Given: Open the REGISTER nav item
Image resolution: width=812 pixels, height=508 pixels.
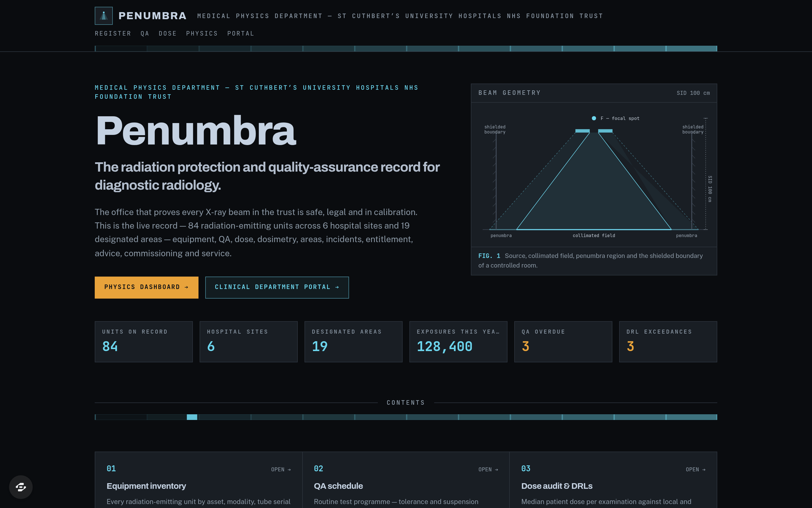Looking at the screenshot, I should 113,34.
